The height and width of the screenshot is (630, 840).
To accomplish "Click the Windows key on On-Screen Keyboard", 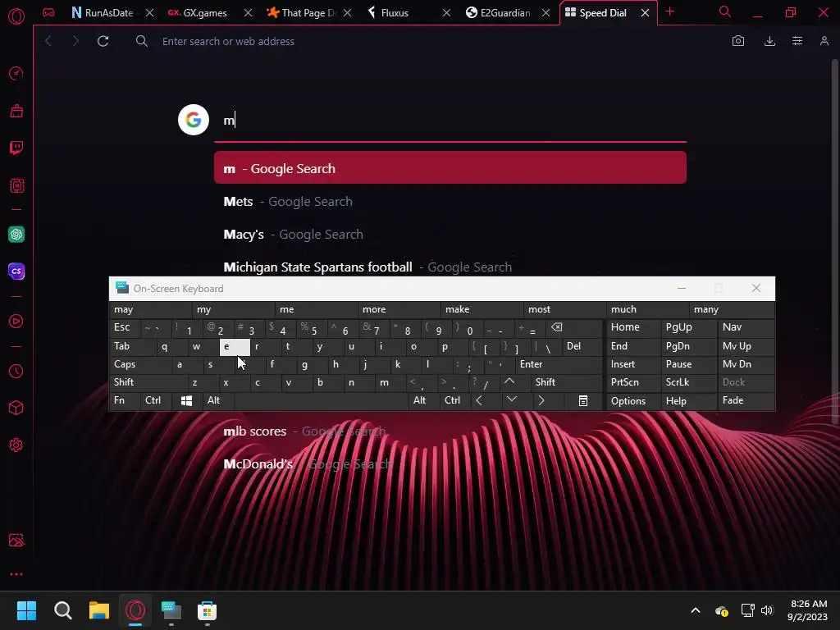I will [x=186, y=400].
